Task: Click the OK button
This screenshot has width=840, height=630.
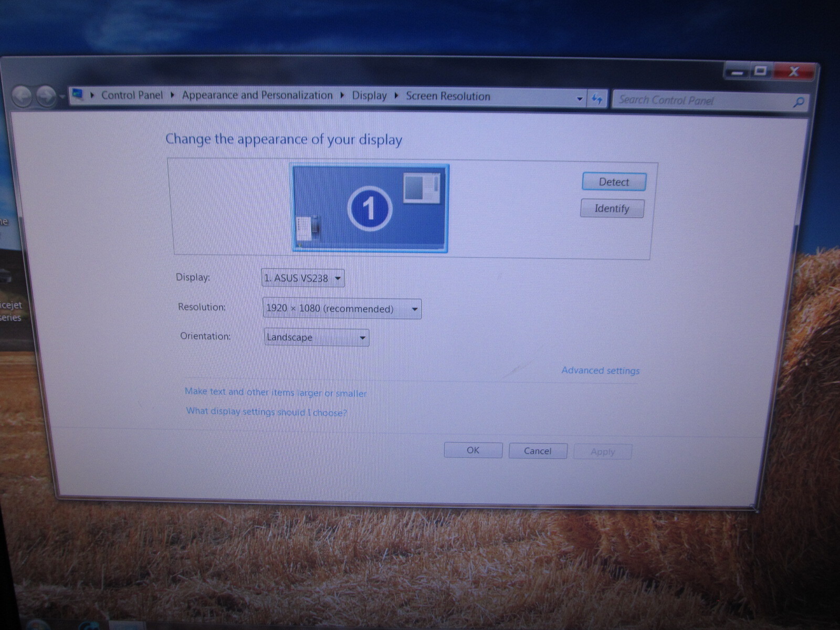Action: pyautogui.click(x=473, y=450)
